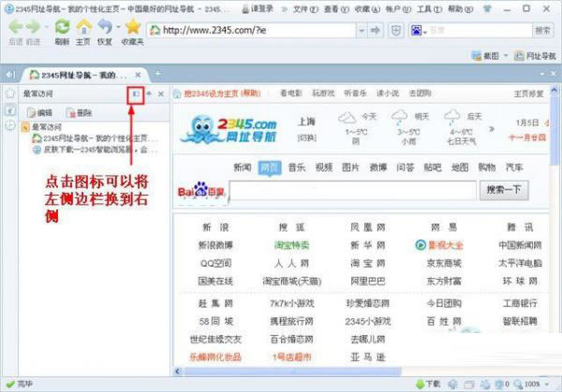Close the 最常访问 sidebar panel

(x=161, y=94)
